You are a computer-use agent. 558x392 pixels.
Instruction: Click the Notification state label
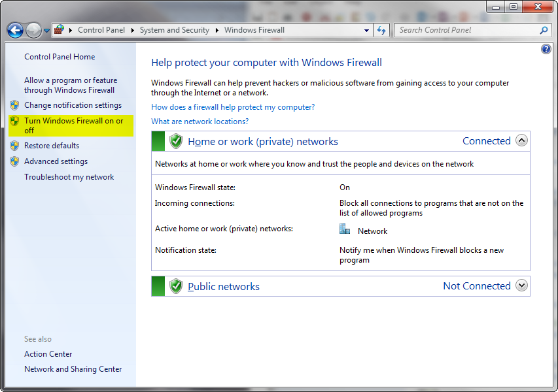186,250
